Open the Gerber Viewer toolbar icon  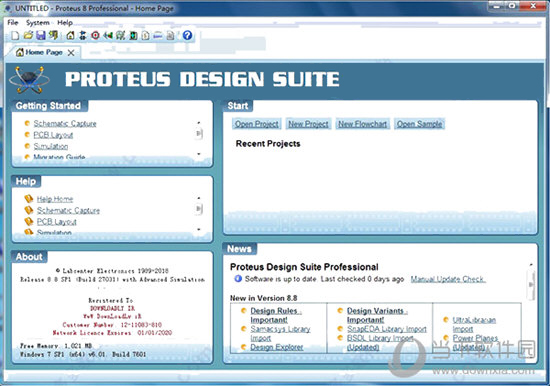click(120, 35)
